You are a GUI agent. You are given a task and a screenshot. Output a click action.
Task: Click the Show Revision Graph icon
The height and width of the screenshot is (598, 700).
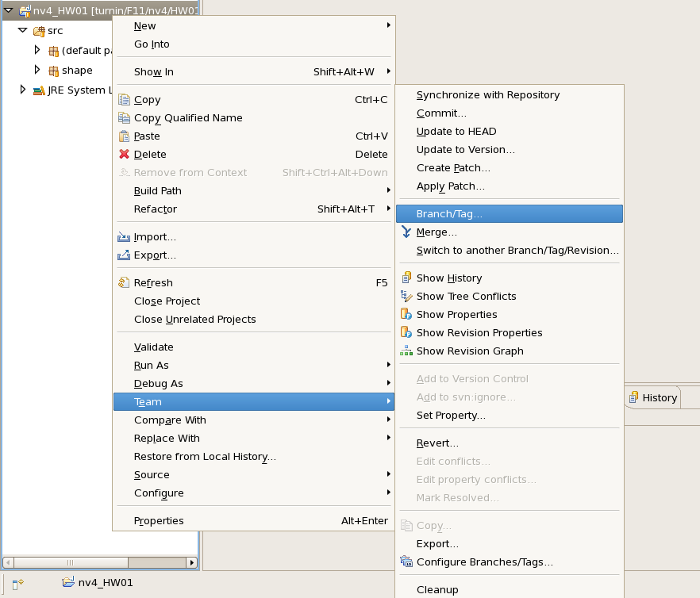click(x=406, y=351)
